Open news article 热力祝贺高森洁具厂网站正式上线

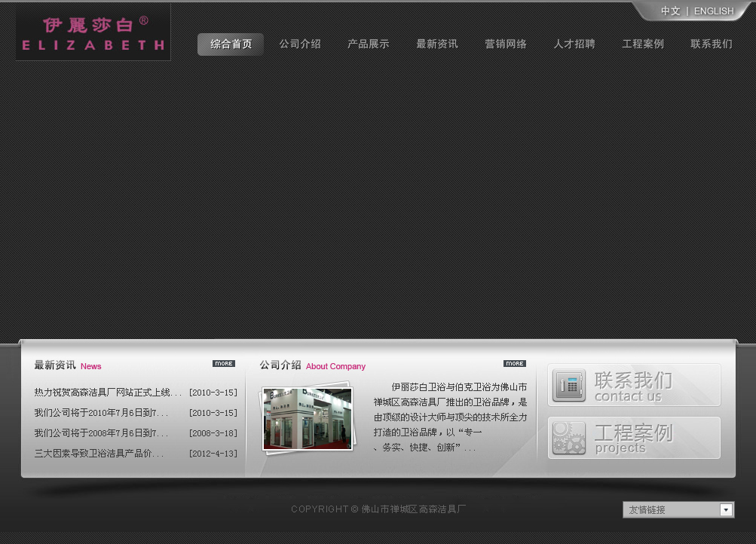point(108,393)
